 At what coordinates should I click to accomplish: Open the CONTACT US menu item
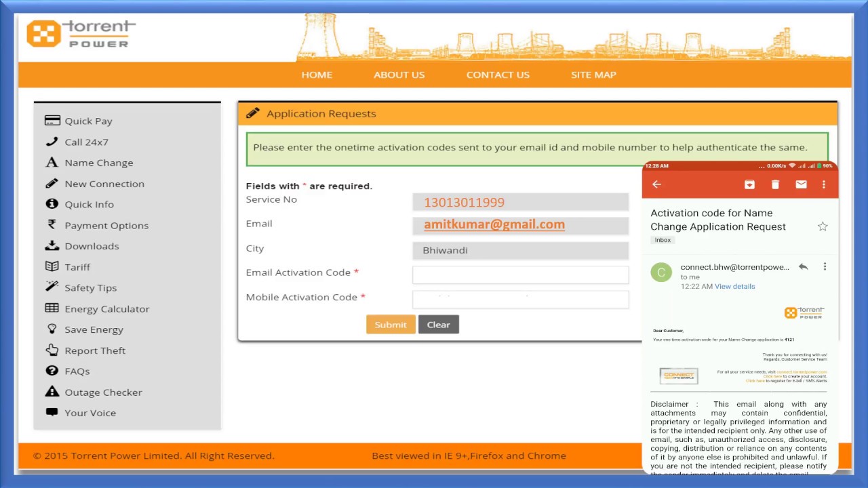click(x=498, y=75)
